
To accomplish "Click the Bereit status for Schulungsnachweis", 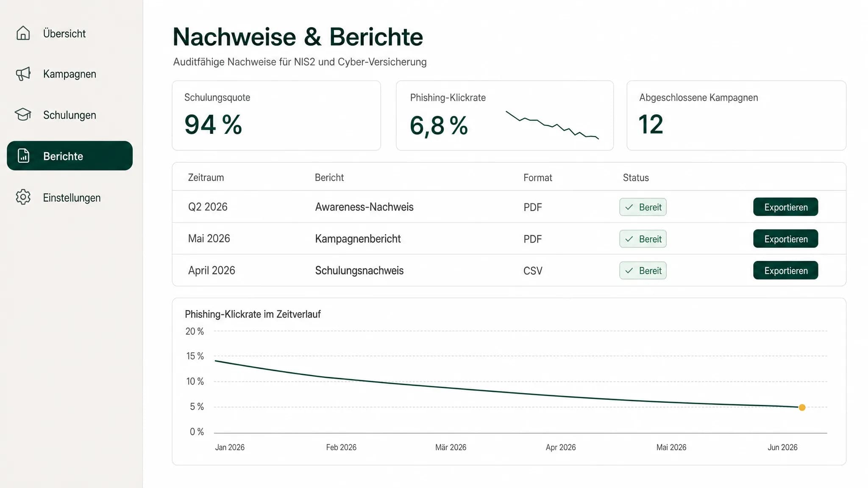I will (x=643, y=271).
